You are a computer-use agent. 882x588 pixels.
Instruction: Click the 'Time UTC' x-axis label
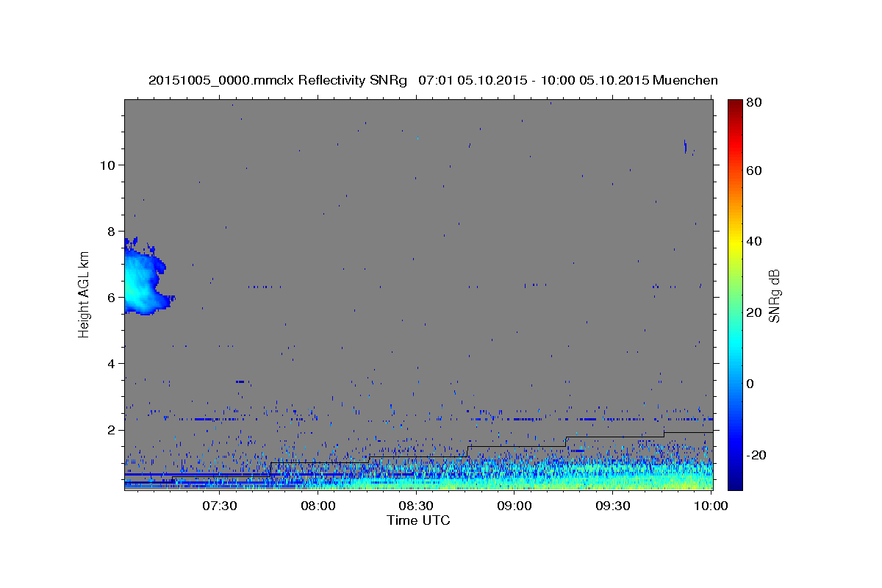pyautogui.click(x=418, y=520)
